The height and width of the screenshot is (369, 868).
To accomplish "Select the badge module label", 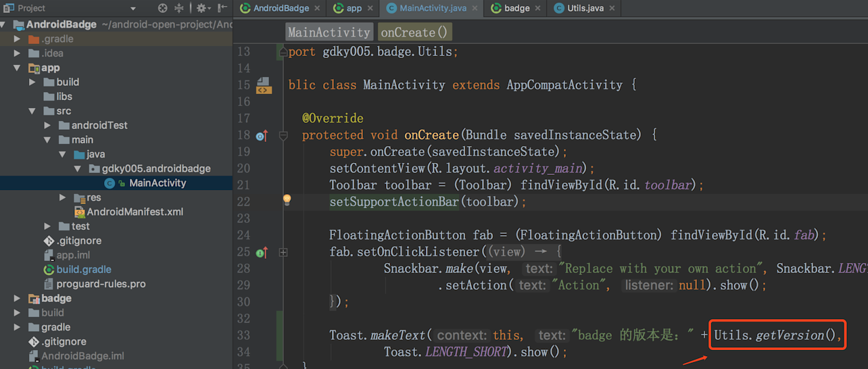I will [57, 299].
